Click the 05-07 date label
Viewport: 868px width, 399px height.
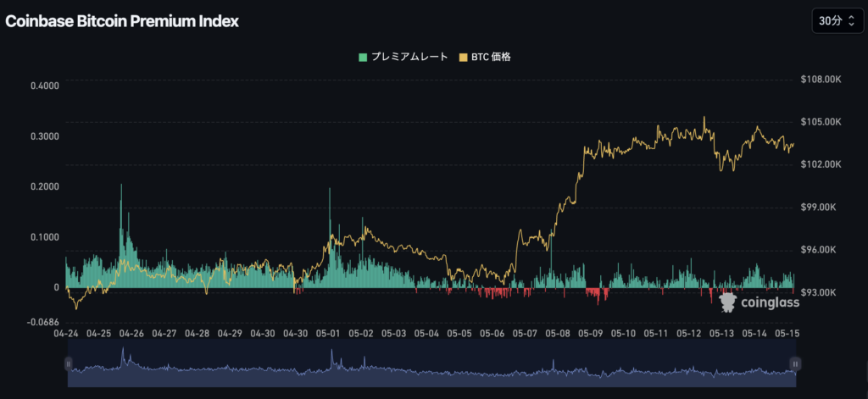(524, 334)
